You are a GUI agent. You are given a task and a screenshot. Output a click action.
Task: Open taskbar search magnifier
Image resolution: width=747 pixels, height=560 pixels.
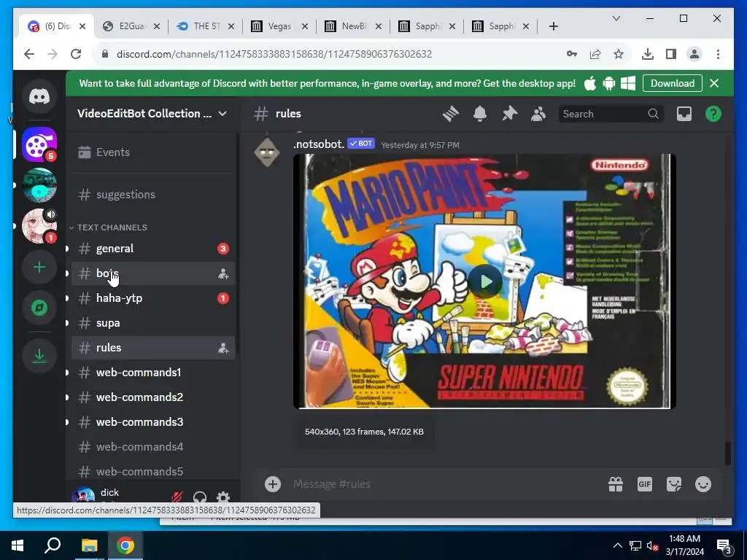tap(53, 545)
